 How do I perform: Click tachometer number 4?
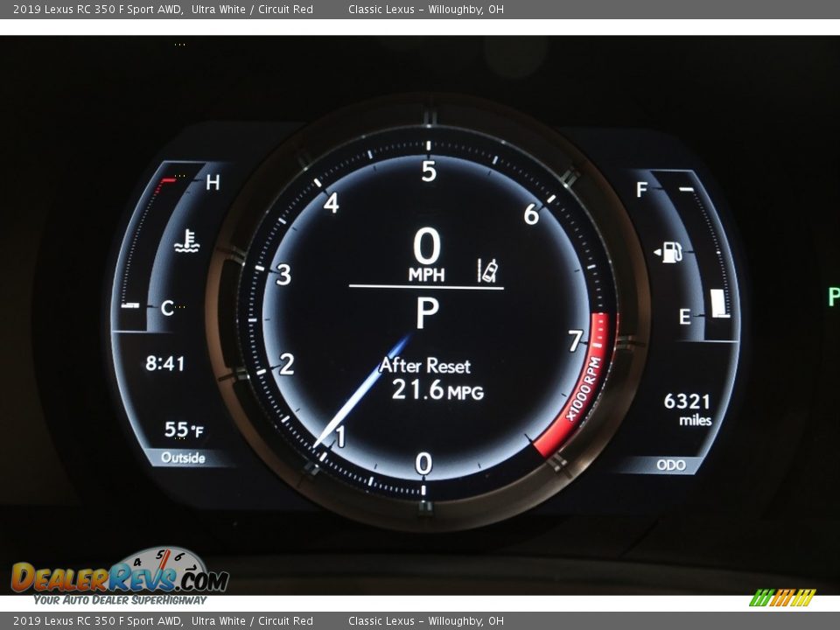(x=332, y=202)
